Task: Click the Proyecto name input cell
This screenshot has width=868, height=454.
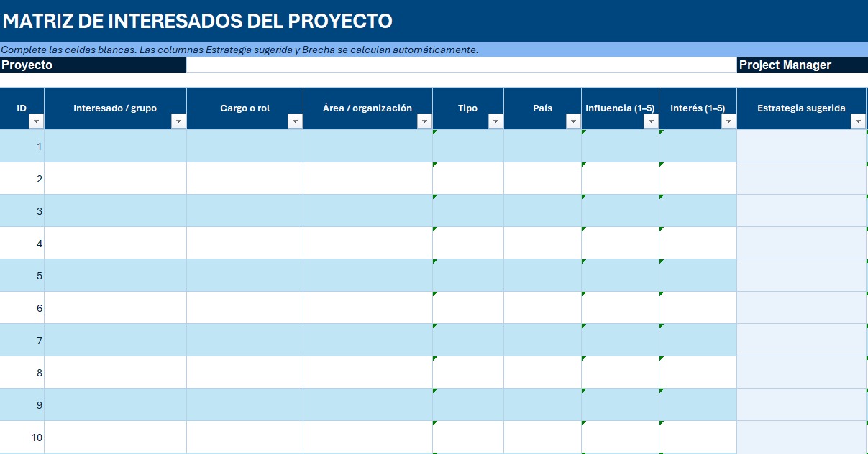Action: (462, 65)
